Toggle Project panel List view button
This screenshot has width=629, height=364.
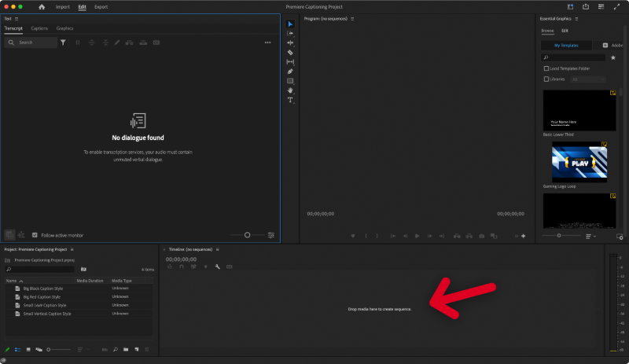pos(17,350)
